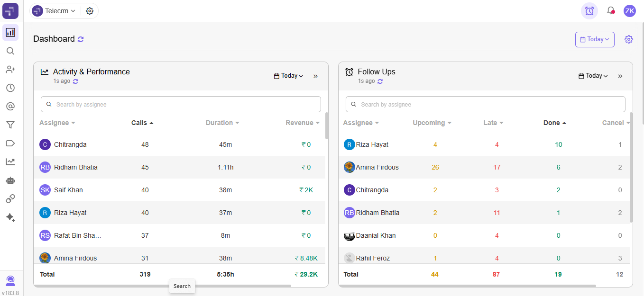The height and width of the screenshot is (296, 644).
Task: Open the search panel in the sidebar
Action: 10,51
